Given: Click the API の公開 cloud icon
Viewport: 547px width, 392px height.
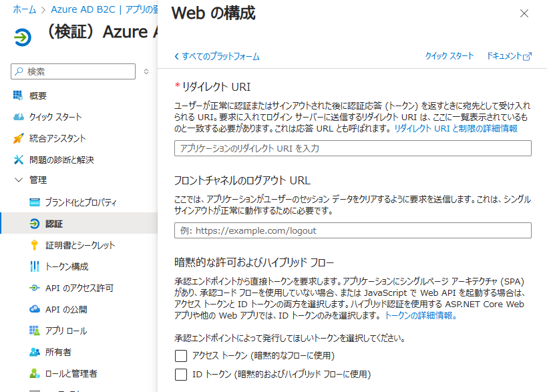Looking at the screenshot, I should click(35, 309).
